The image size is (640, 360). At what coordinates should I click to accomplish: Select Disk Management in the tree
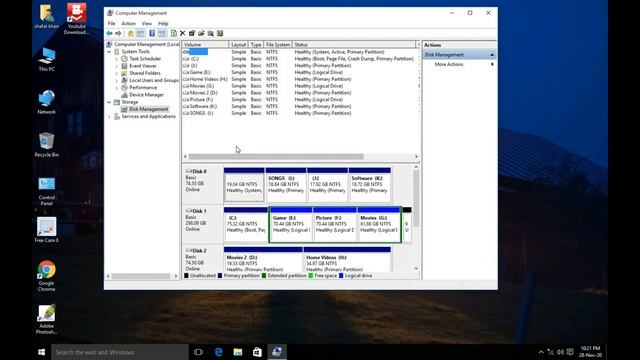[x=144, y=109]
